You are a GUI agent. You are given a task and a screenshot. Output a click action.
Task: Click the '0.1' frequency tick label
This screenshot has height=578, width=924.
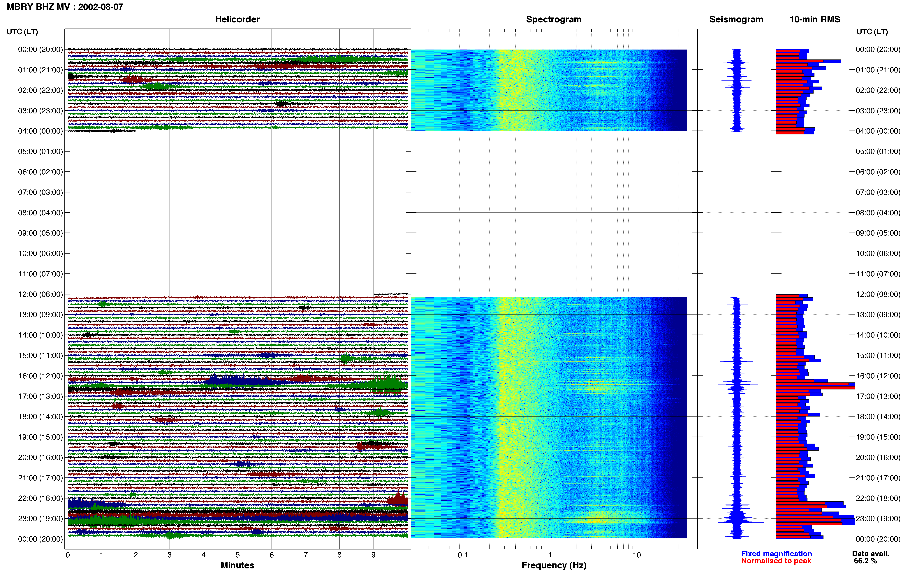click(463, 555)
